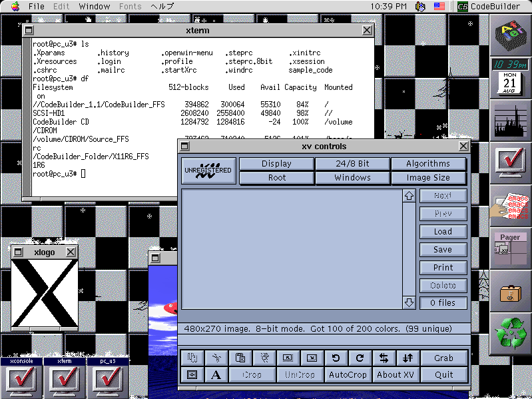532x399 pixels.
Task: Click the clear selection icon in xv controls
Action: (264, 358)
